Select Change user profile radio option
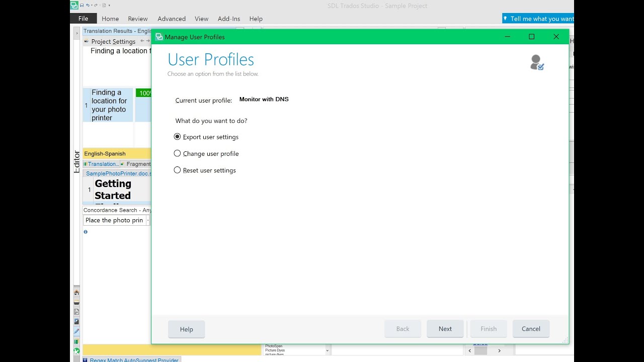644x362 pixels. coord(206,153)
